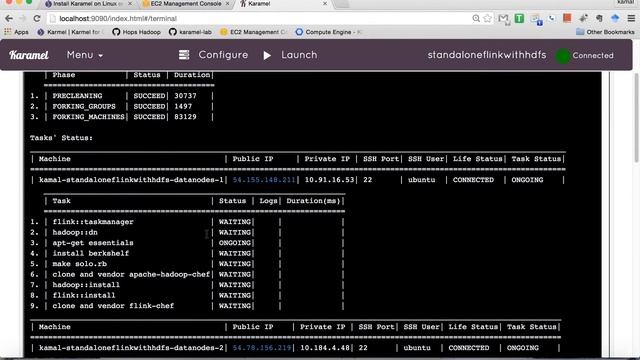Click the ONGOING status of apt-get essentials
Image resolution: width=640 pixels, height=360 pixels.
click(x=235, y=243)
